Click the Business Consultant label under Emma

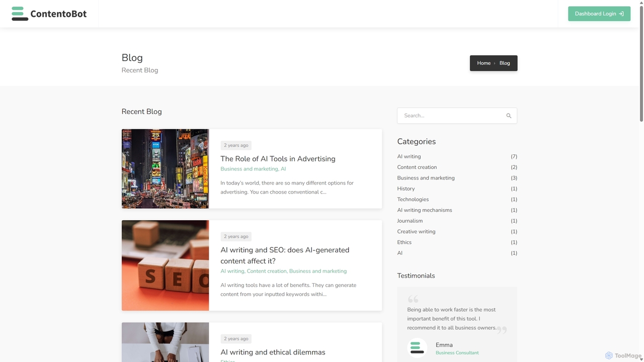tap(457, 353)
